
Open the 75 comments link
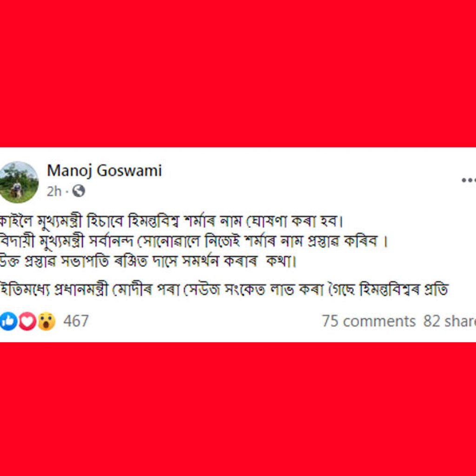pos(369,321)
